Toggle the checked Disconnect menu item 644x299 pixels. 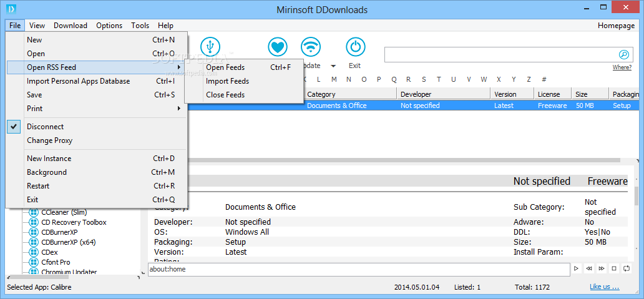pyautogui.click(x=97, y=127)
